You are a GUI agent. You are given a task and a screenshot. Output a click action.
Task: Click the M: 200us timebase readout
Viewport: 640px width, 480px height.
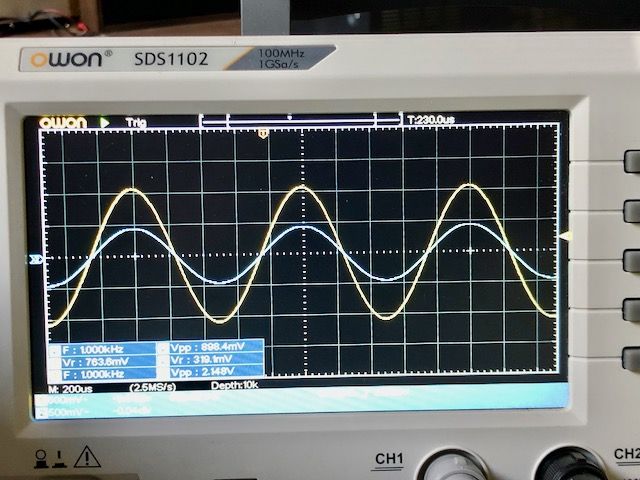pos(70,386)
